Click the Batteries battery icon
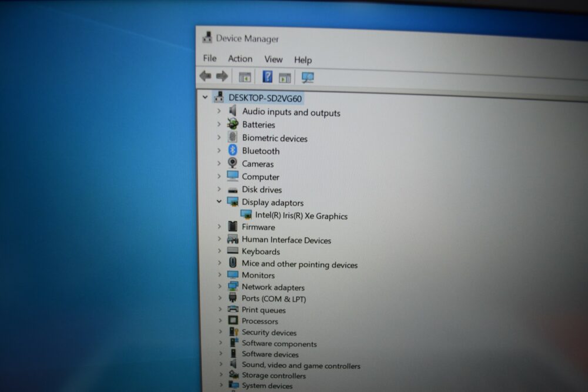 tap(232, 123)
